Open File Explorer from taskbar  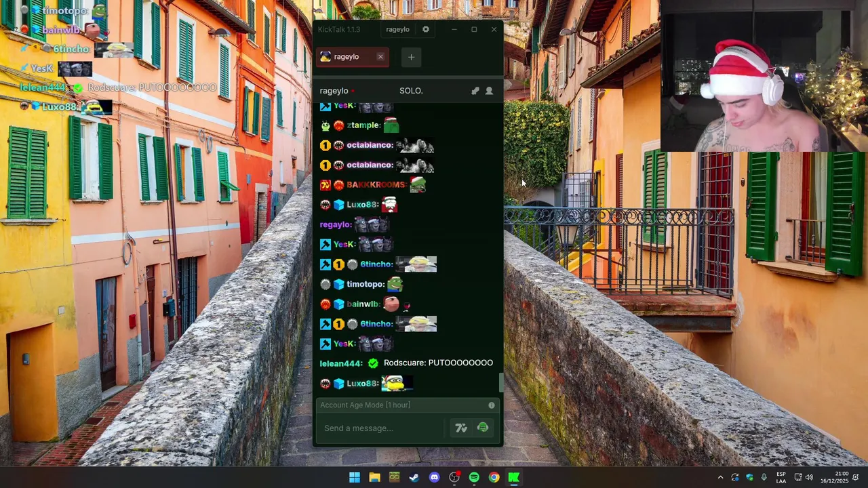(374, 478)
